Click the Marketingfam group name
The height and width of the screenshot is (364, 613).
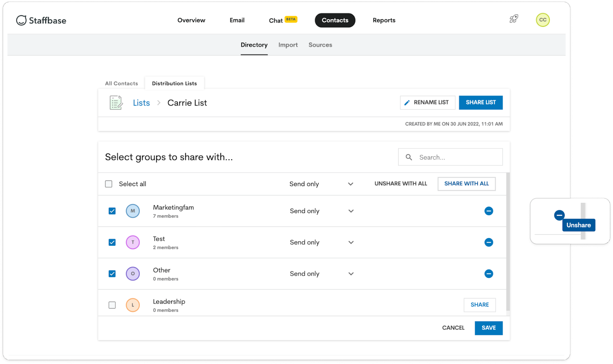(174, 207)
